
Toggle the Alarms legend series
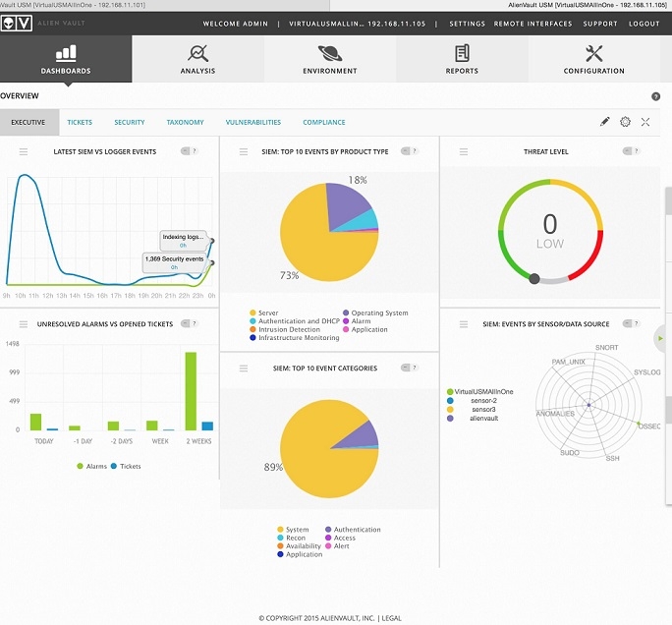pos(91,466)
